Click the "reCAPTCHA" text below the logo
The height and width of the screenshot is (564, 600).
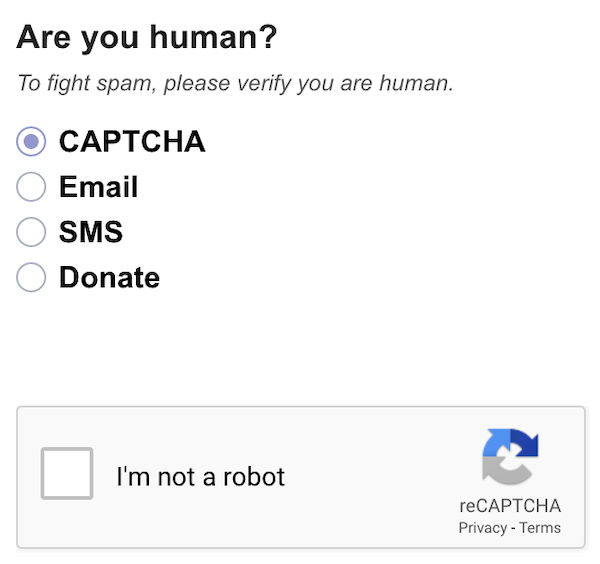click(510, 505)
